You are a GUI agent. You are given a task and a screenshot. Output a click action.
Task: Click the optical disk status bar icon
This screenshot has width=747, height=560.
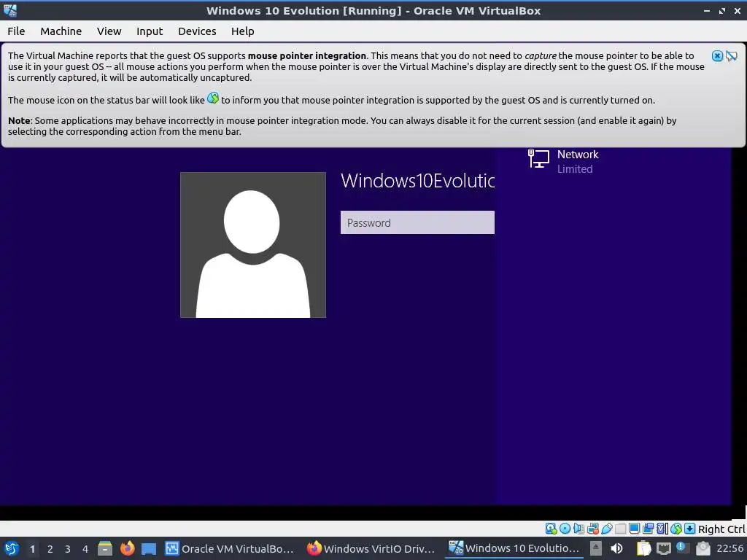pyautogui.click(x=565, y=529)
